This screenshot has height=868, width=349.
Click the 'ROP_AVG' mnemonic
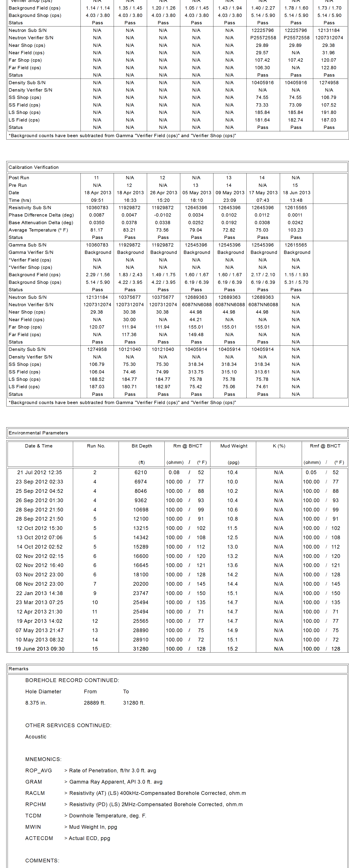pos(38,770)
